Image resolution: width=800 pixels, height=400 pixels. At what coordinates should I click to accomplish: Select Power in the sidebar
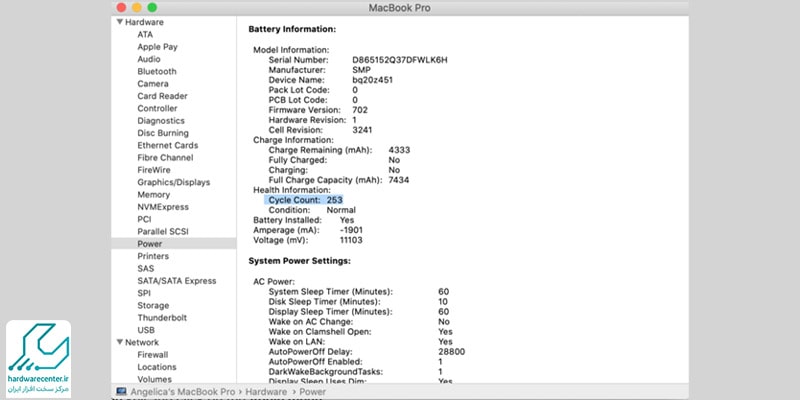tap(150, 243)
